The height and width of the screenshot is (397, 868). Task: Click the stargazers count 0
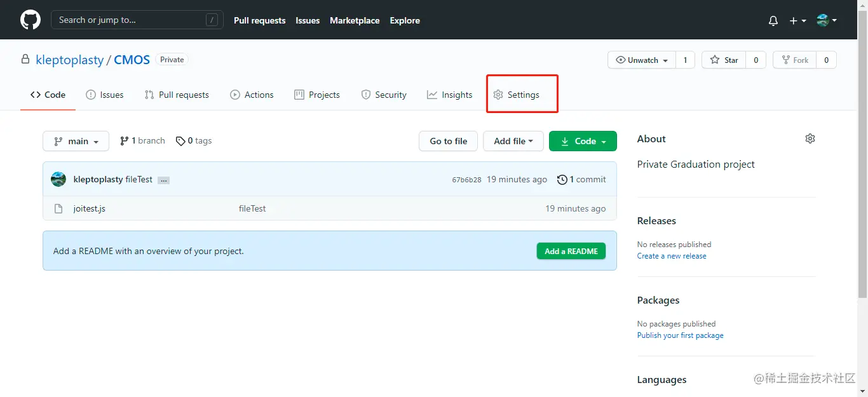[756, 60]
